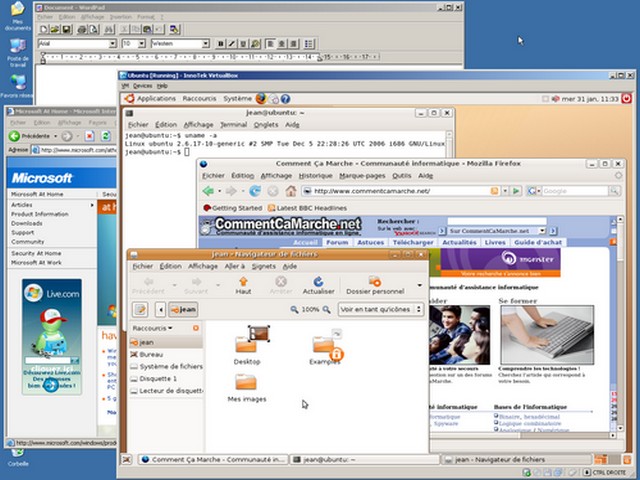Click the Internet Explorer refresh icon
This screenshot has height=480, width=640.
pos(106,136)
